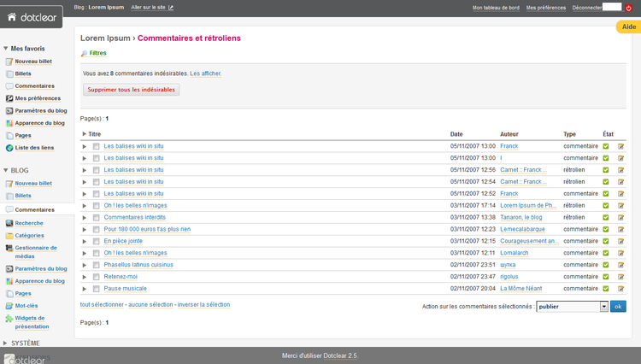The height and width of the screenshot is (364, 641).
Task: Click edit pencil icon for Pause musicale row
Action: [x=621, y=289]
